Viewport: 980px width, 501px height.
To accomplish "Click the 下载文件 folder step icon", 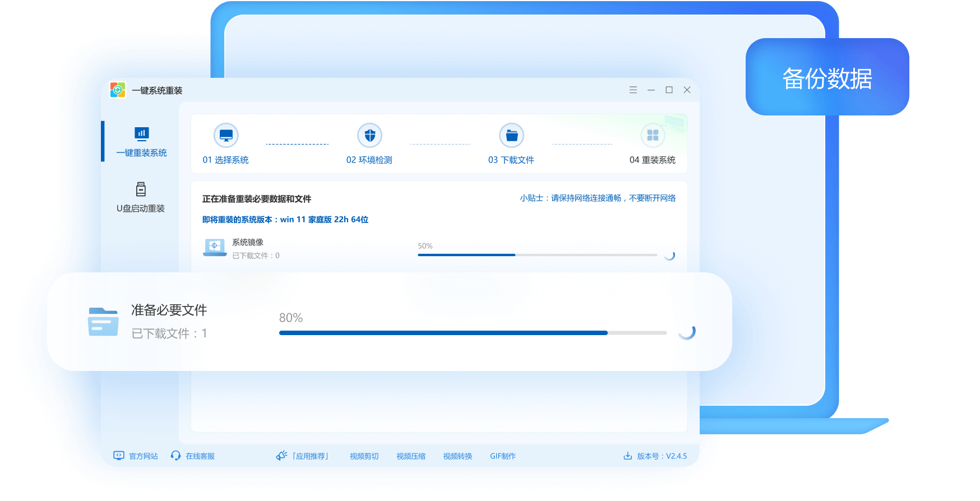I will 511,136.
